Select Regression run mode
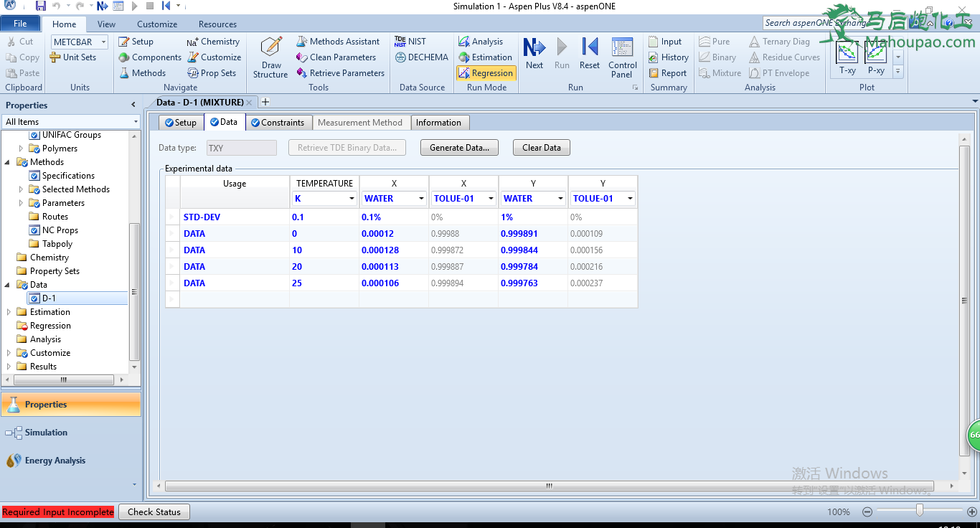The image size is (980, 528). pos(486,73)
